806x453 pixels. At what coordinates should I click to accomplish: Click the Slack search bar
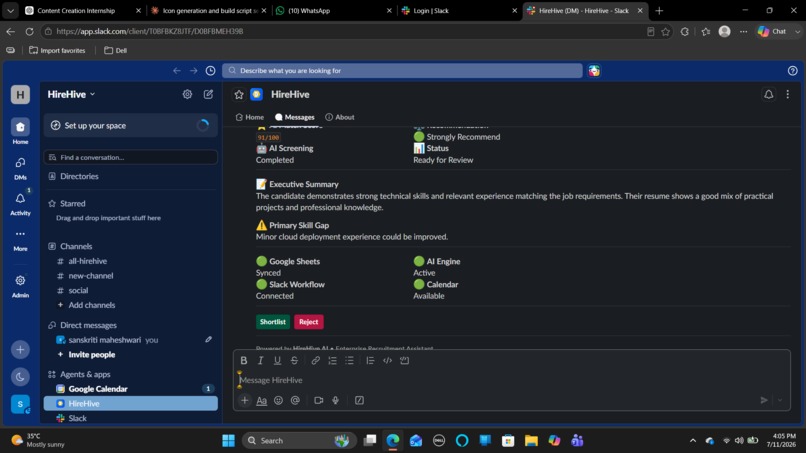402,70
